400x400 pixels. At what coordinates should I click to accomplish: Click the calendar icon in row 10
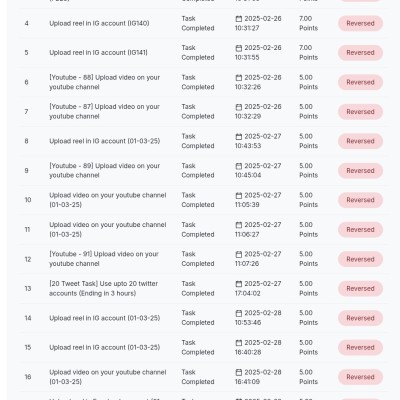click(x=239, y=195)
